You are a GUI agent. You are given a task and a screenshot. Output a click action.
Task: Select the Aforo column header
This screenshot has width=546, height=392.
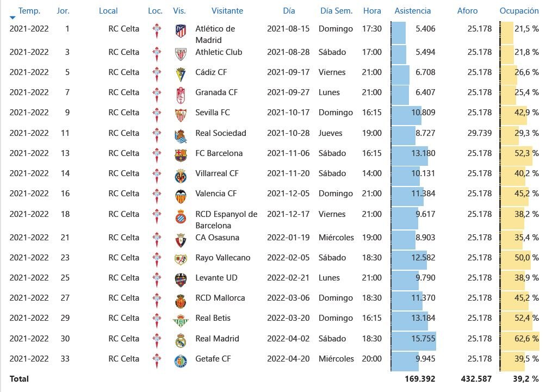pos(467,11)
